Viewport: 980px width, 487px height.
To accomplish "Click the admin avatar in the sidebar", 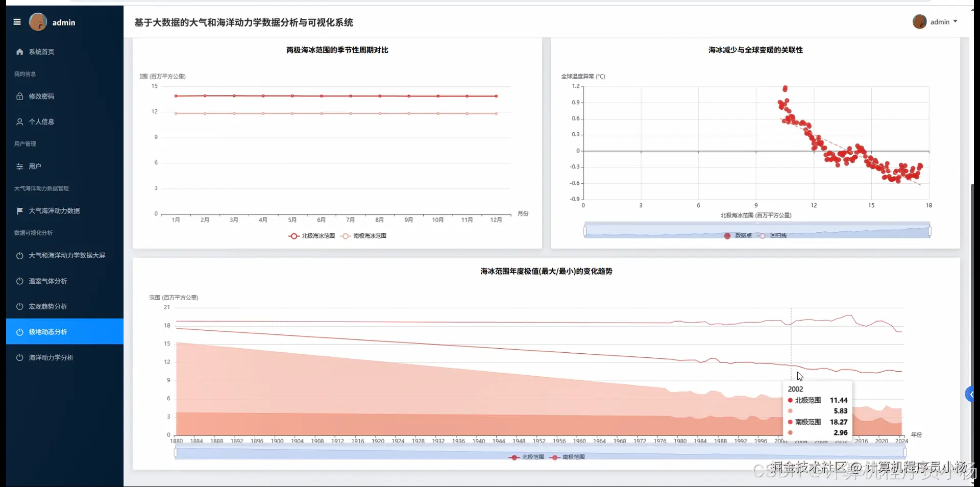I will 38,22.
